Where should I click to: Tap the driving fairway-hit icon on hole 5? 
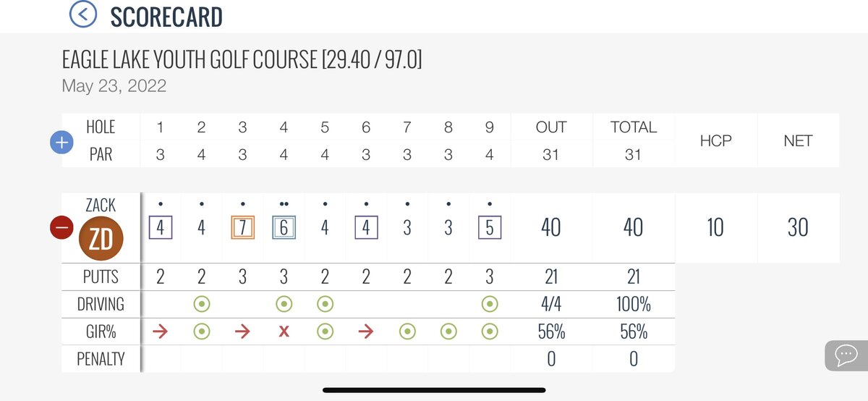[x=325, y=305]
